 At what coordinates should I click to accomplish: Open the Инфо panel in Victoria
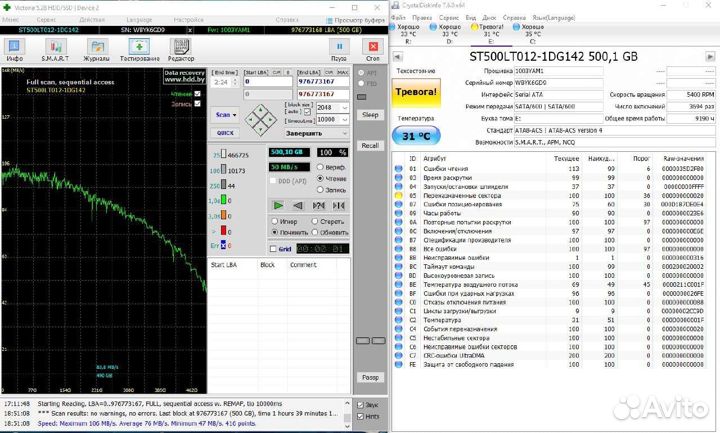click(15, 50)
